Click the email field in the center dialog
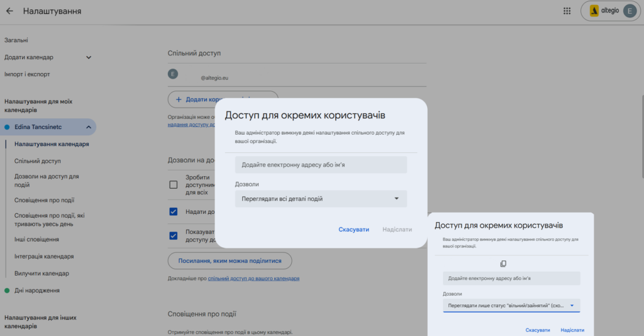The image size is (644, 336). (x=321, y=165)
